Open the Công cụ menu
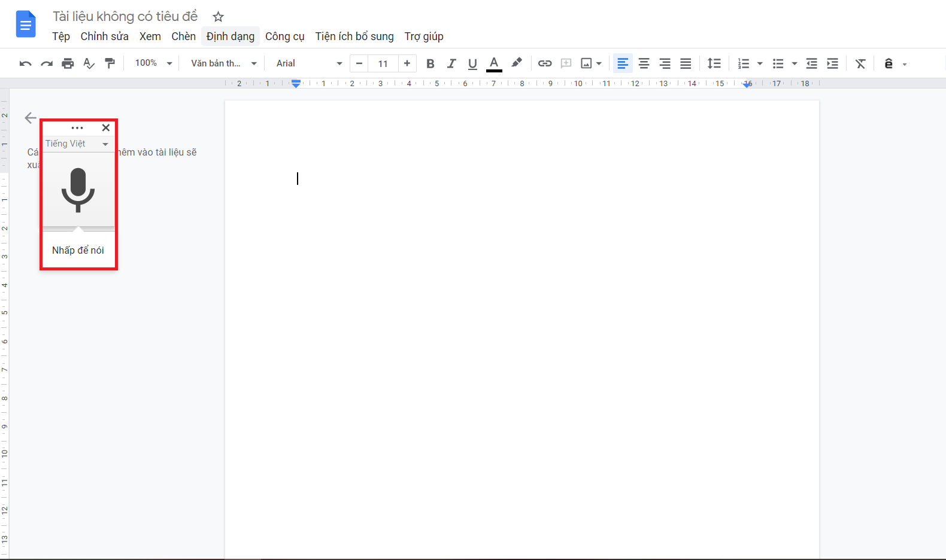 tap(285, 36)
